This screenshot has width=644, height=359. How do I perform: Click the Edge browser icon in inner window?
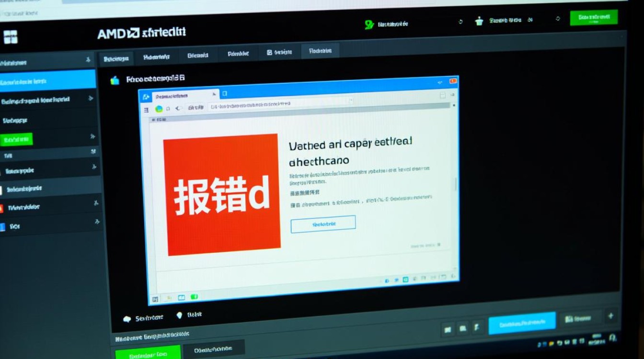point(159,109)
